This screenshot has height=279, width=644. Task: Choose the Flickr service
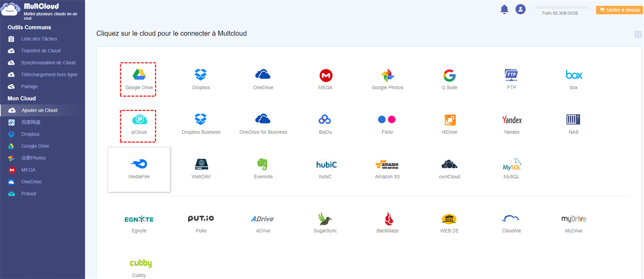click(x=386, y=119)
